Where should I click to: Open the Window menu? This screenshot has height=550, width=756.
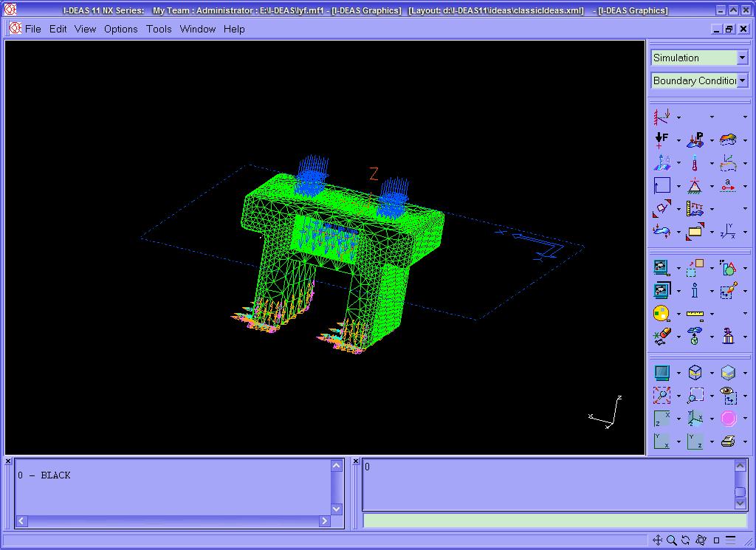click(x=198, y=29)
